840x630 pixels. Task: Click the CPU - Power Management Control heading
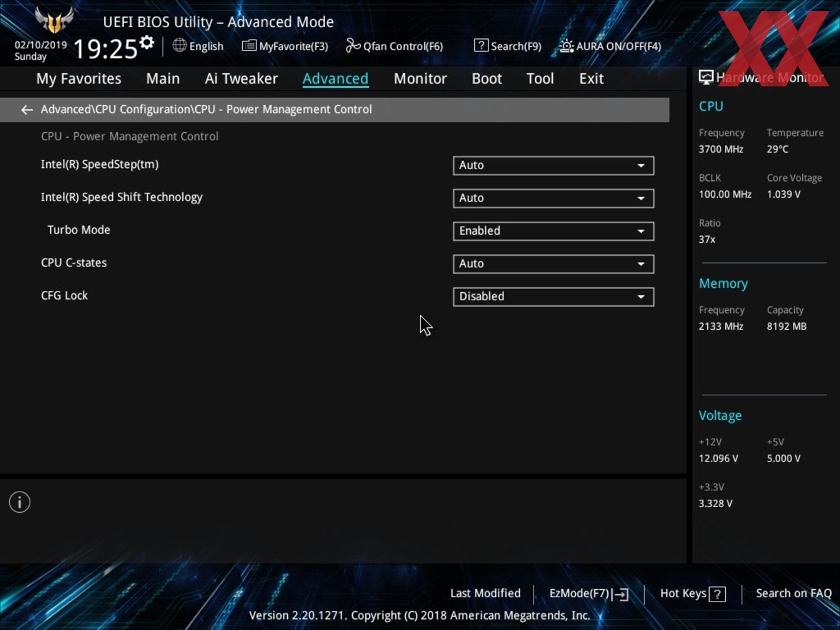pyautogui.click(x=130, y=136)
